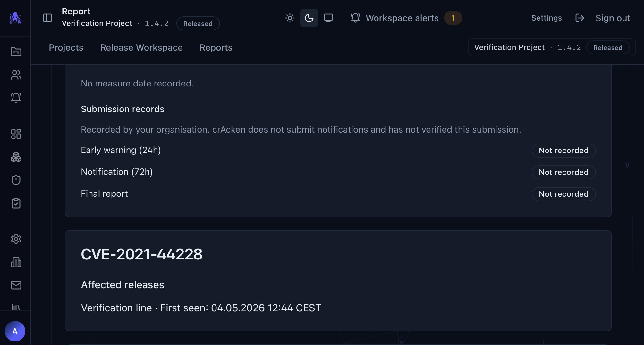Open the Projects tab
This screenshot has width=644, height=345.
(66, 47)
